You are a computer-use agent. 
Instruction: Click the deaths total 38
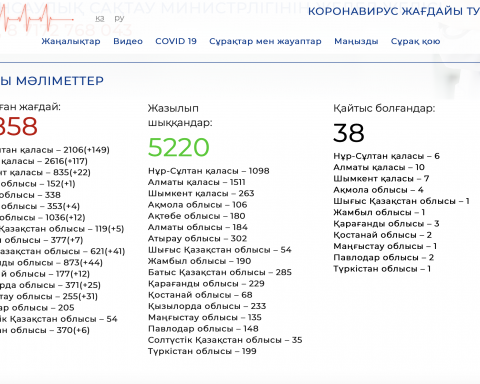coord(349,133)
